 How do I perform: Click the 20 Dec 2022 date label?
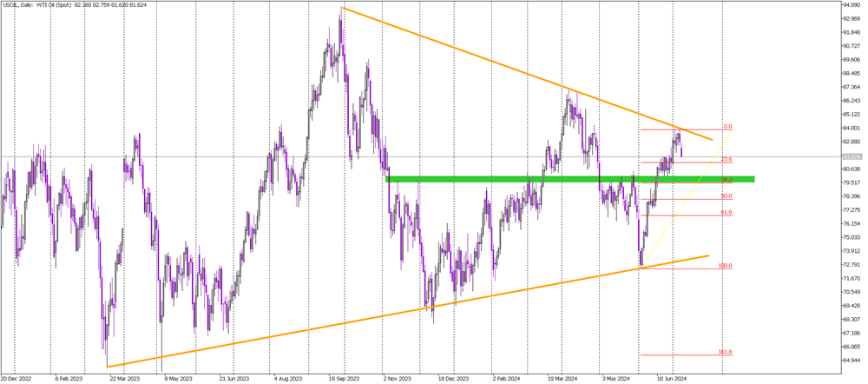(14, 380)
